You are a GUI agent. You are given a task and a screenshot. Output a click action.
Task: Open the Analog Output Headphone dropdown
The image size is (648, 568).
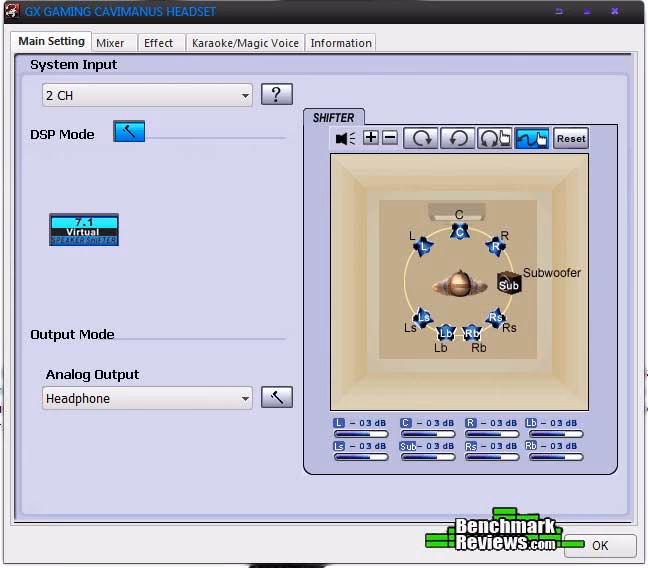[x=147, y=399]
